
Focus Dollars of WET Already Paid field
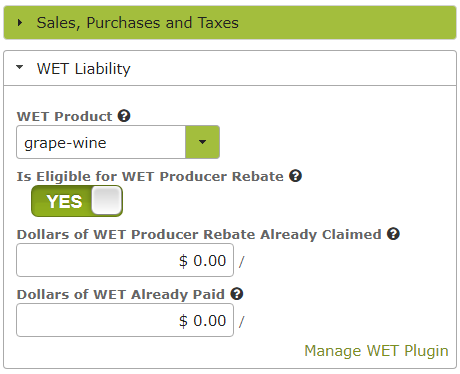click(x=125, y=320)
